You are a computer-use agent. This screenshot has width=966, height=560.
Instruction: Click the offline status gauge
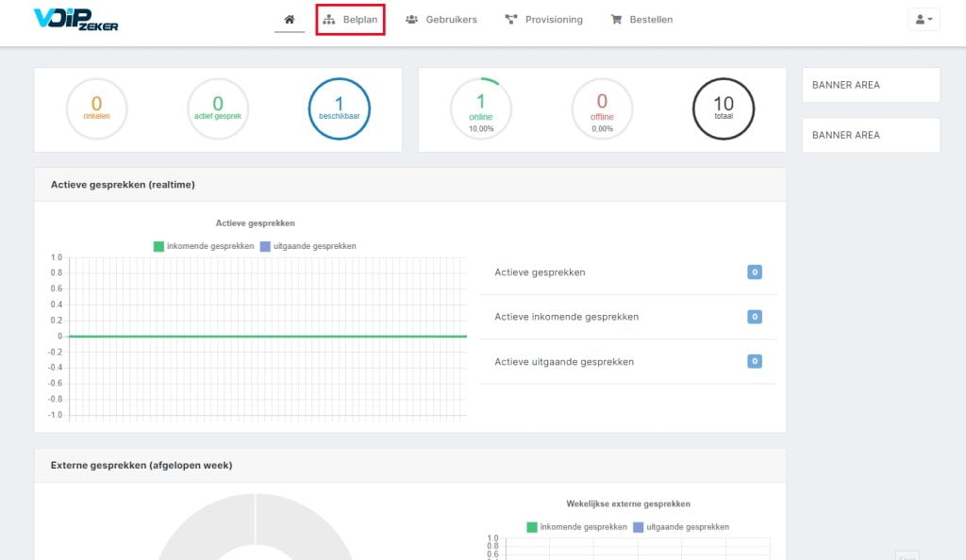click(x=602, y=109)
